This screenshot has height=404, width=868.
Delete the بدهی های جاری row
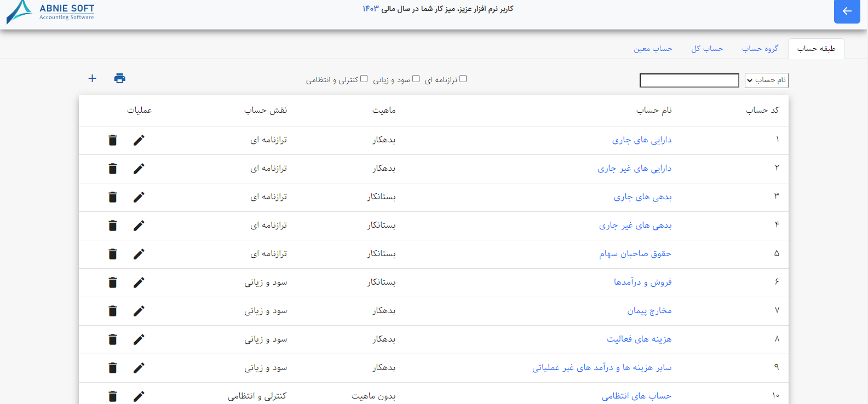pyautogui.click(x=113, y=197)
